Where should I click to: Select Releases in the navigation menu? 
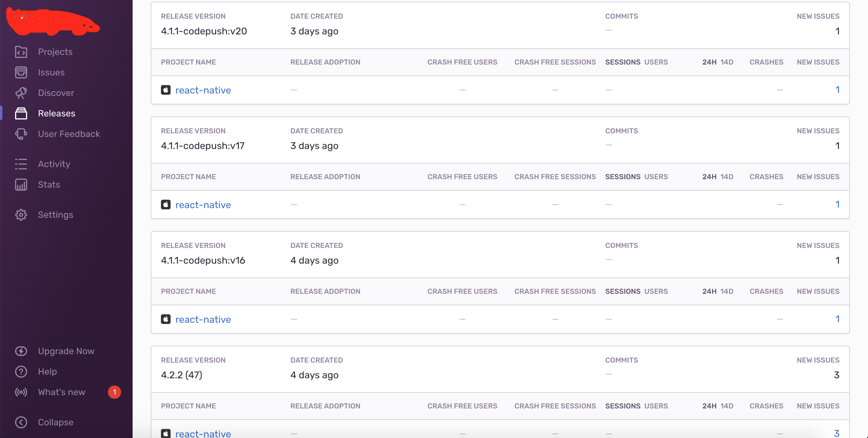pyautogui.click(x=57, y=113)
